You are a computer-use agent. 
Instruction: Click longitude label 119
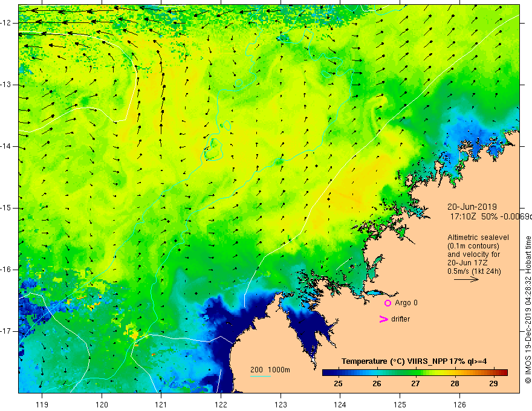coord(42,404)
